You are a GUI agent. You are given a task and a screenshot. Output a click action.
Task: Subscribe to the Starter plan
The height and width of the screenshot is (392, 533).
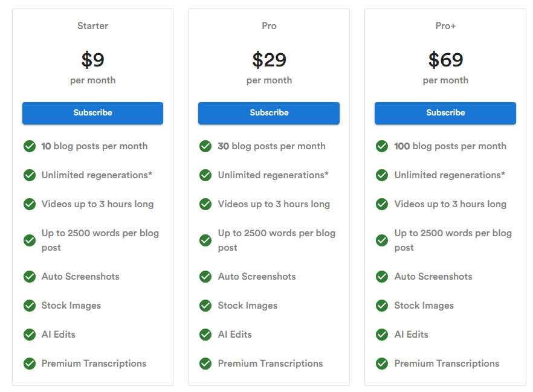[x=92, y=113]
